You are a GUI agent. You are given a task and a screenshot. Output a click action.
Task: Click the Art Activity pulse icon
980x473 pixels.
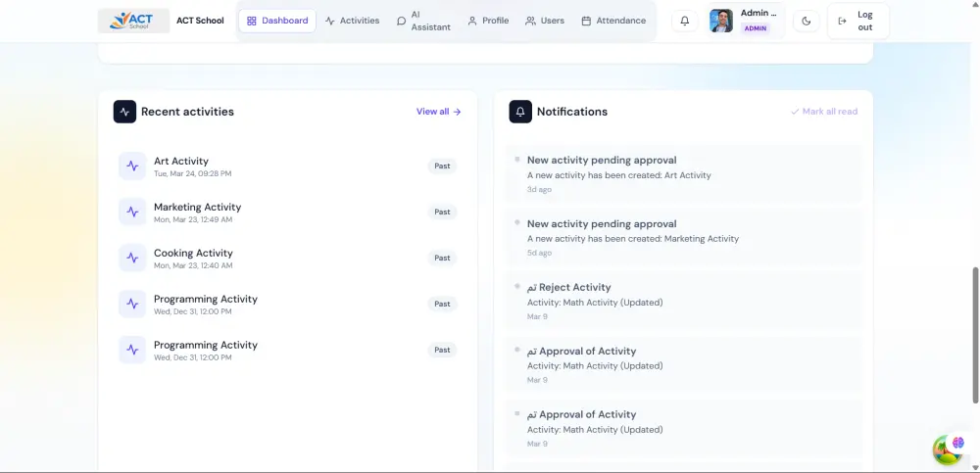(x=132, y=166)
